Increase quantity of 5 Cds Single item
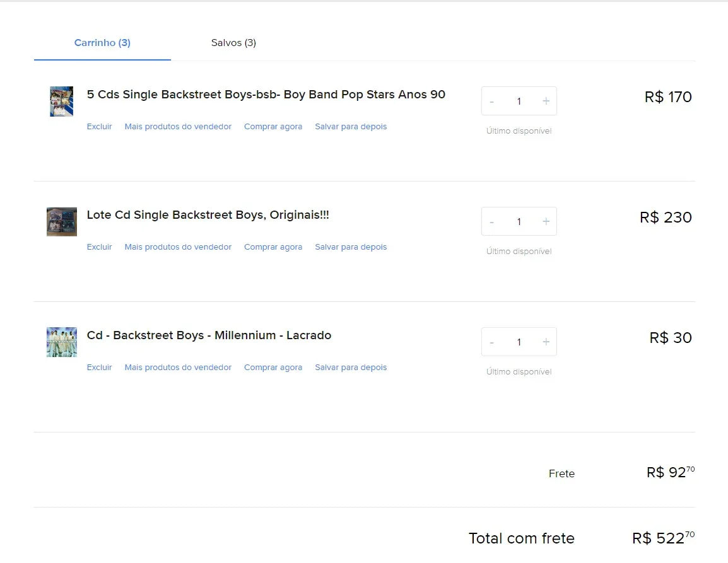Image resolution: width=728 pixels, height=563 pixels. [x=546, y=102]
